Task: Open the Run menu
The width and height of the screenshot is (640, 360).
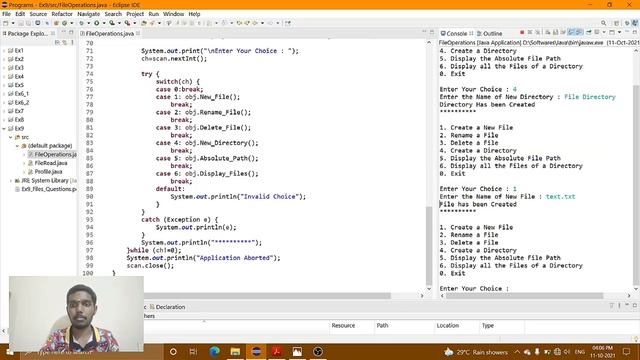Action: point(153,14)
